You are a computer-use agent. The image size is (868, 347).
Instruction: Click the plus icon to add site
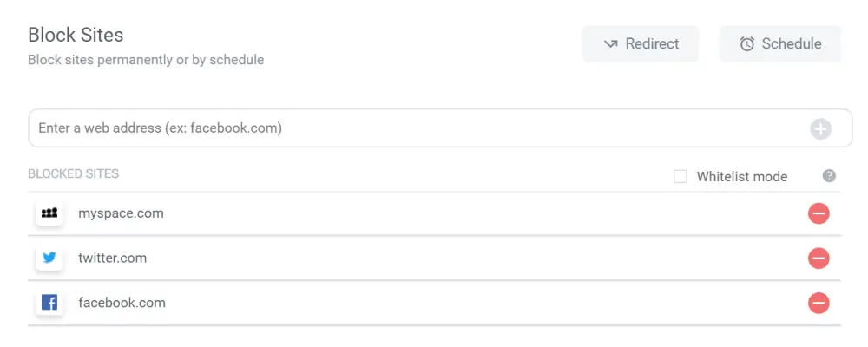point(821,129)
